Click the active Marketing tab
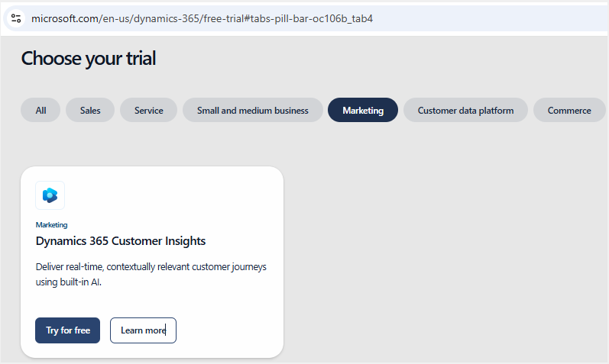This screenshot has width=609, height=364. (x=363, y=110)
